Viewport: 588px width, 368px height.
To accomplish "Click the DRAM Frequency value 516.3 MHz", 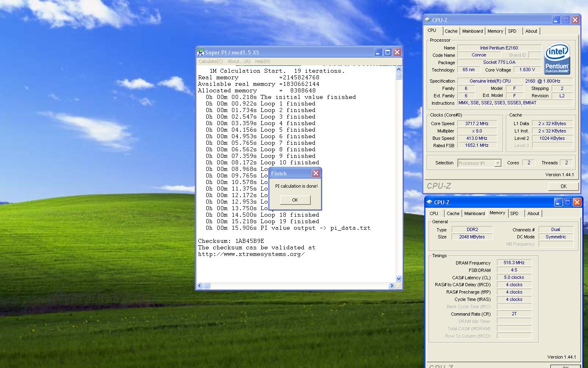I will (514, 263).
